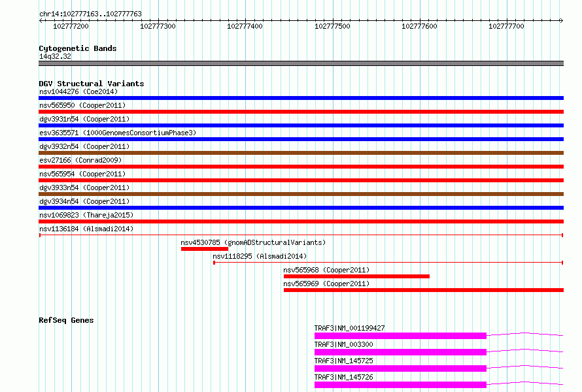This screenshot has width=582, height=392.
Task: Click the right arrow of the ruler
Action: click(561, 21)
